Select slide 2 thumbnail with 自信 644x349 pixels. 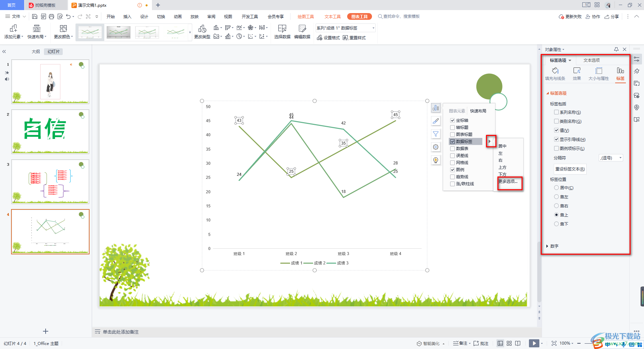tap(50, 132)
